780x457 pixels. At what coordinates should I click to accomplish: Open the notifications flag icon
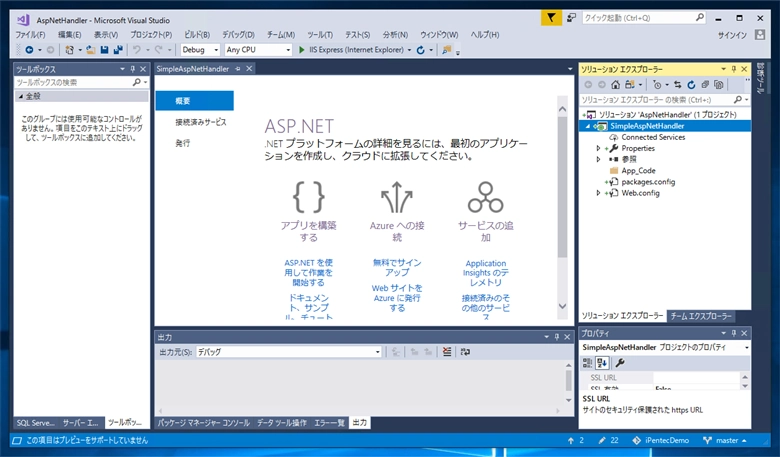(551, 18)
